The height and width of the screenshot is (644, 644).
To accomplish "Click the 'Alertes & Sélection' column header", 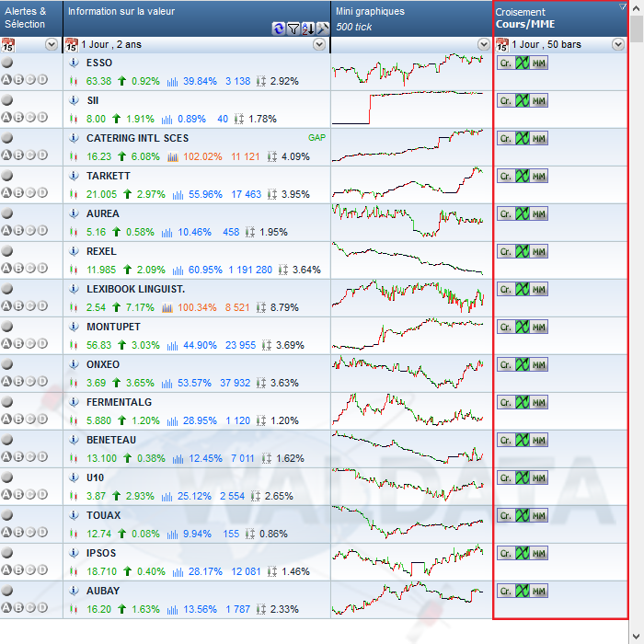I will tap(31, 18).
